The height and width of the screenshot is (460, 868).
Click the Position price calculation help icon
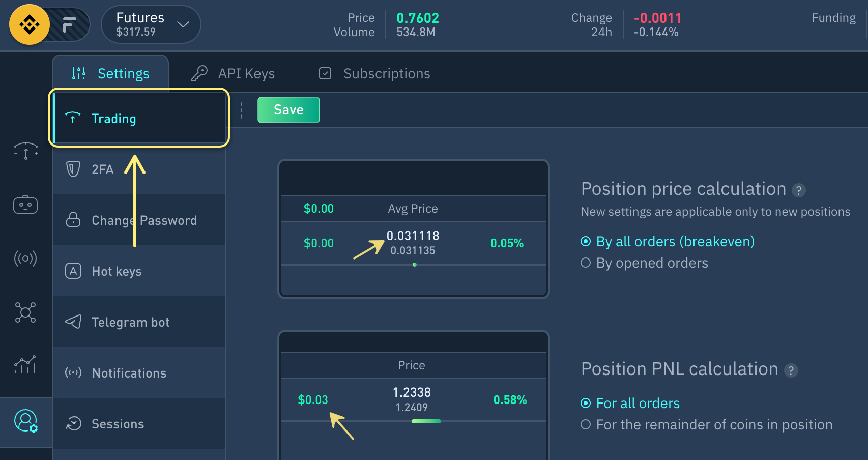799,190
